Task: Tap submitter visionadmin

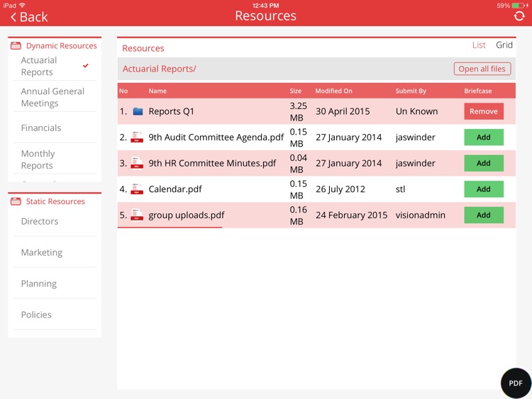Action: (x=421, y=215)
